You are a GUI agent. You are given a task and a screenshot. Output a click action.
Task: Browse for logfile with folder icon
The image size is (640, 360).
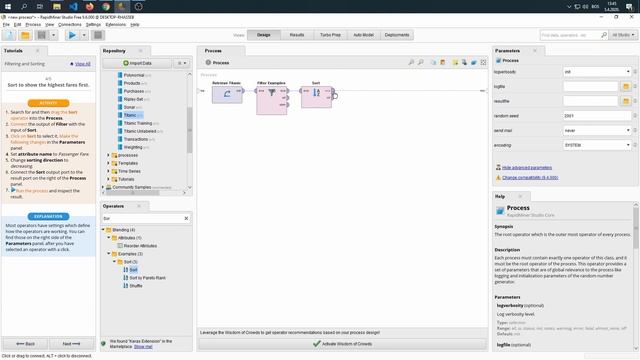tap(626, 87)
